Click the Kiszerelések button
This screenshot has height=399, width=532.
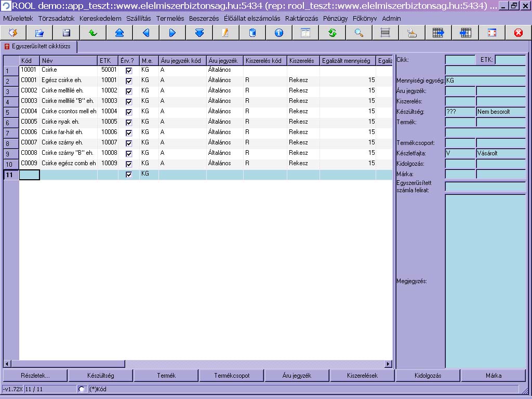click(363, 376)
